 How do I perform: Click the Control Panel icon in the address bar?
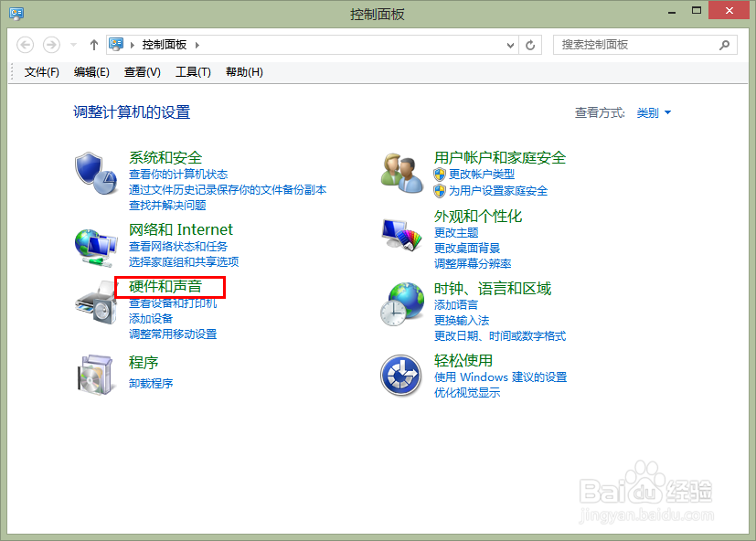point(116,45)
